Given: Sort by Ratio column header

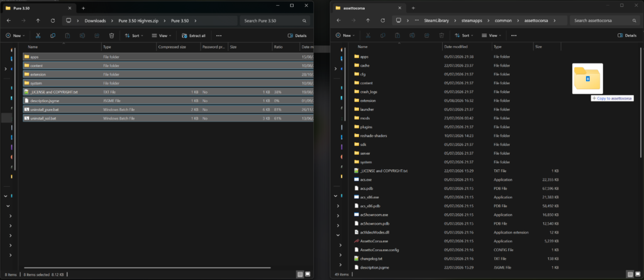Looking at the screenshot, I should click(x=286, y=47).
